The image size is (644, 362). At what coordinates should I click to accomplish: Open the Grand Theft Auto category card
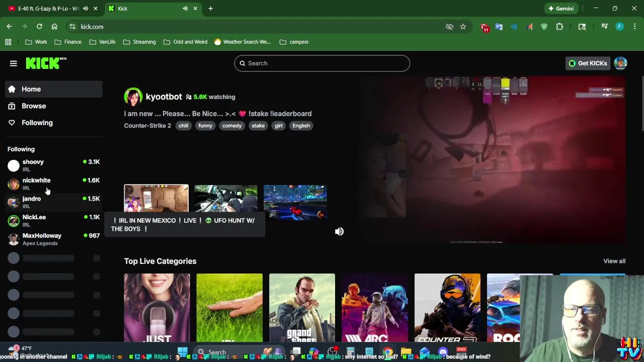[x=302, y=308]
